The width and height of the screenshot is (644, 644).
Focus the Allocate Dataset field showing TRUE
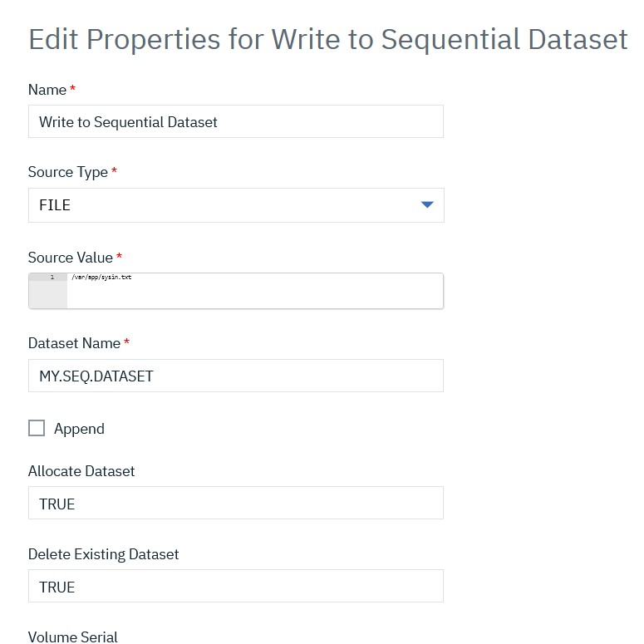[x=235, y=504]
